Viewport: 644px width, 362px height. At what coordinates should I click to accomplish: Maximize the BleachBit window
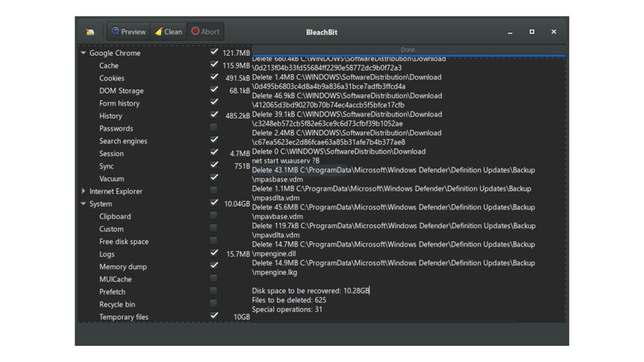532,32
